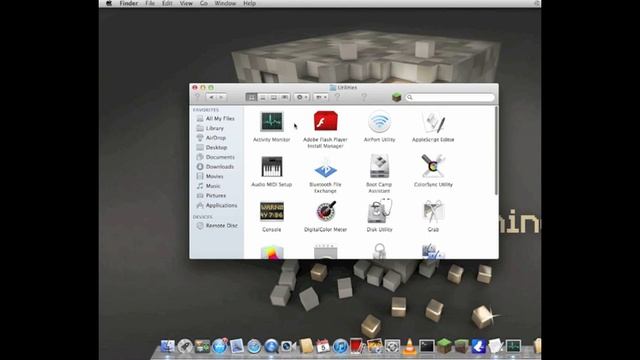Viewport: 640px width, 360px height.
Task: Open Calendar in the Dock
Action: [323, 346]
